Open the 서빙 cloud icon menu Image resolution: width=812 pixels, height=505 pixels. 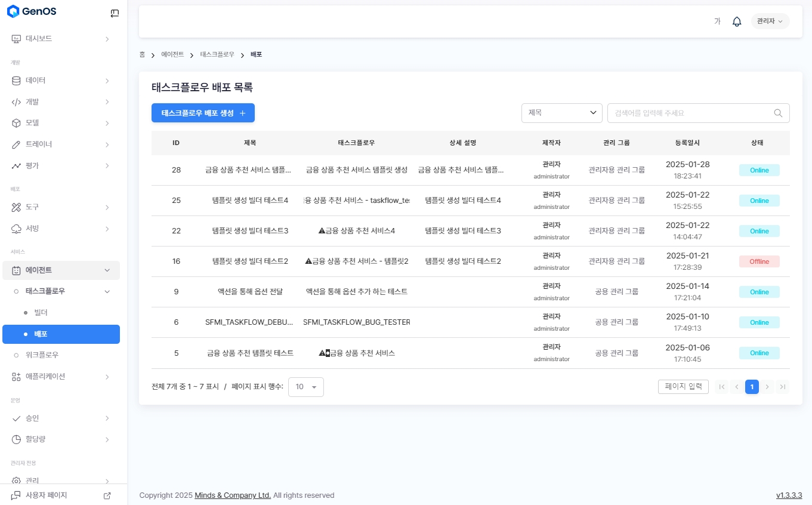pyautogui.click(x=17, y=229)
